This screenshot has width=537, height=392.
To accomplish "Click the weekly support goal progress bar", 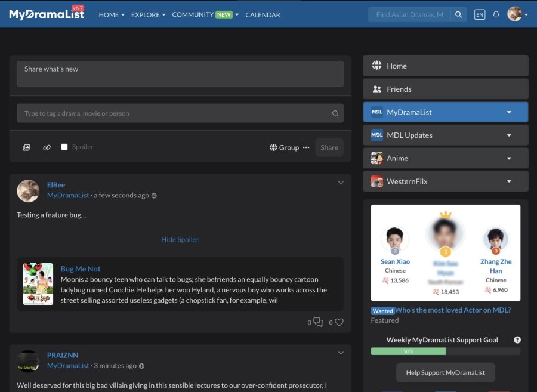I will (x=445, y=351).
